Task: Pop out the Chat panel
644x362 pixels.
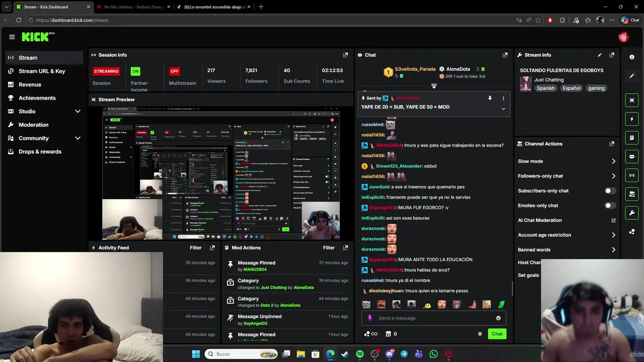Action: [505, 55]
